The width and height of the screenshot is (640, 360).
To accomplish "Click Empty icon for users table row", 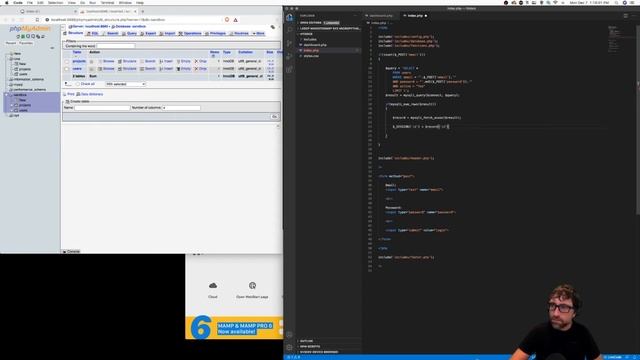I will click(x=178, y=69).
